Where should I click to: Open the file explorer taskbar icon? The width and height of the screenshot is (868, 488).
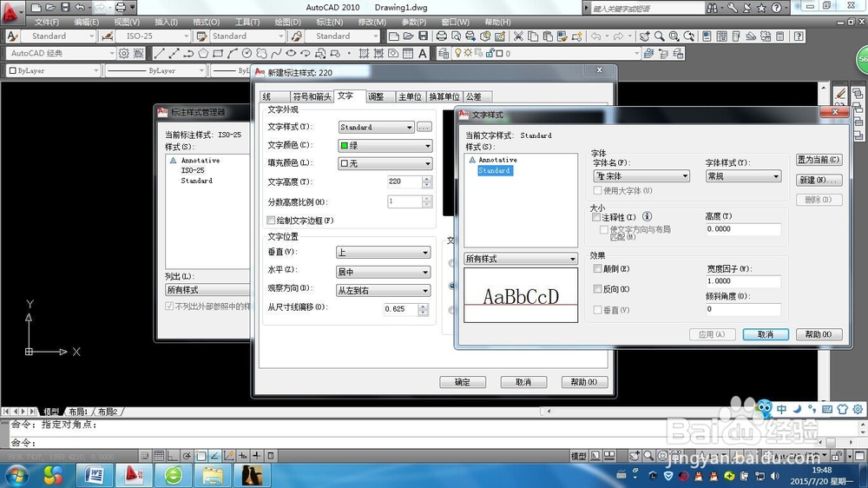tap(213, 475)
